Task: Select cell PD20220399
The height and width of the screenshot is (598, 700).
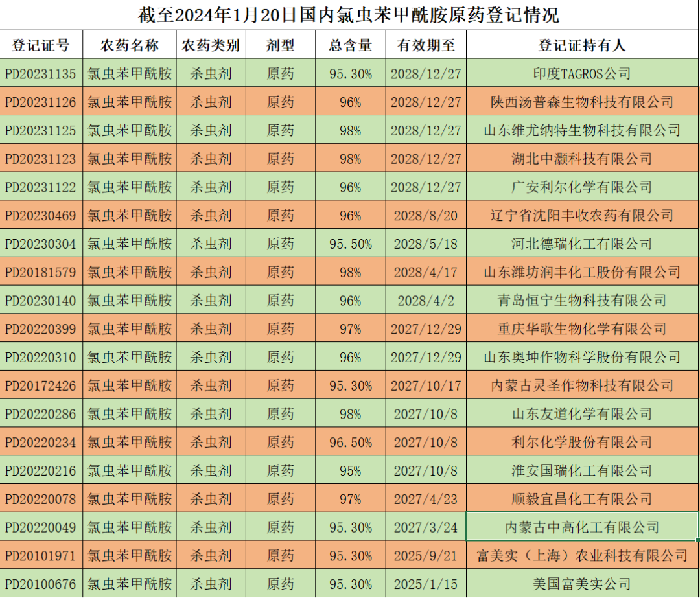Action: (x=41, y=328)
